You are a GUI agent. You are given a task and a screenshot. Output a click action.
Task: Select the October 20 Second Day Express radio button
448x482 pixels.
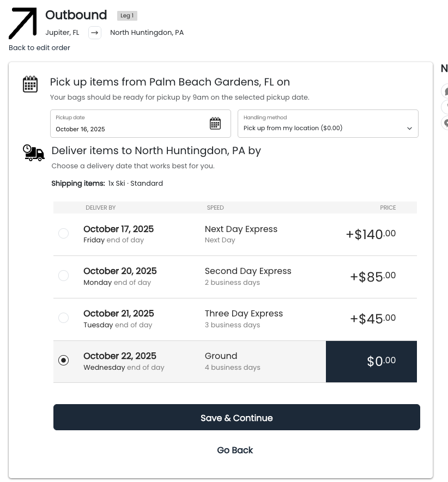[x=64, y=276]
